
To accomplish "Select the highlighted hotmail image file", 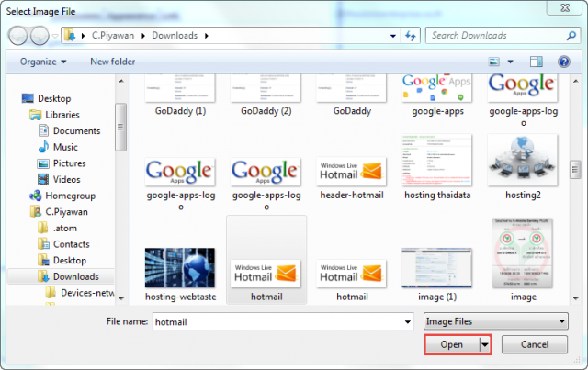I will pos(266,260).
